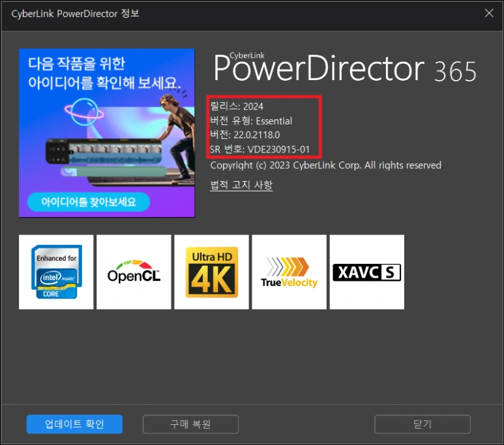Image resolution: width=504 pixels, height=445 pixels.
Task: Click the OpenCL logo badge
Action: click(134, 272)
